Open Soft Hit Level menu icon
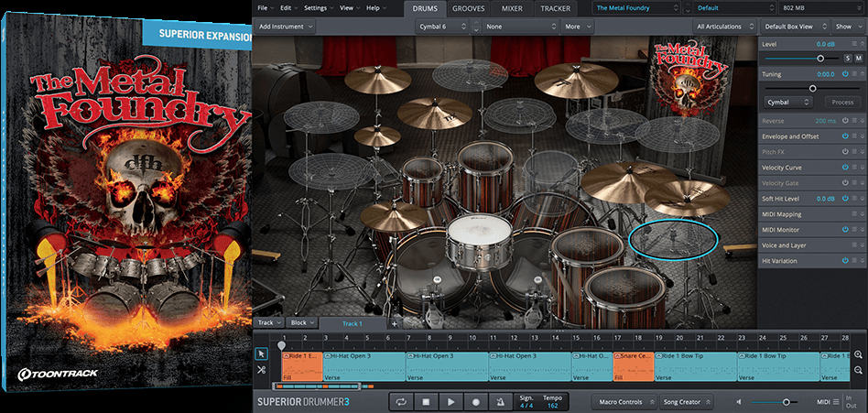This screenshot has width=868, height=413. click(854, 198)
